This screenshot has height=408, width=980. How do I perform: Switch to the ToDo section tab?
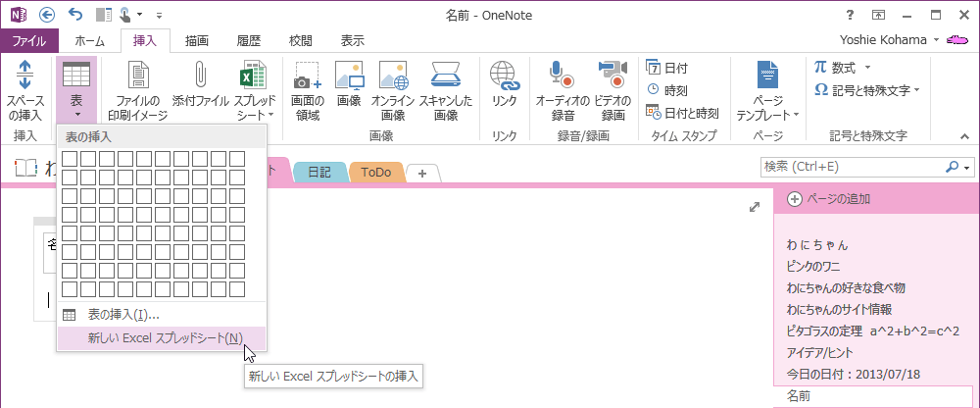pyautogui.click(x=376, y=172)
